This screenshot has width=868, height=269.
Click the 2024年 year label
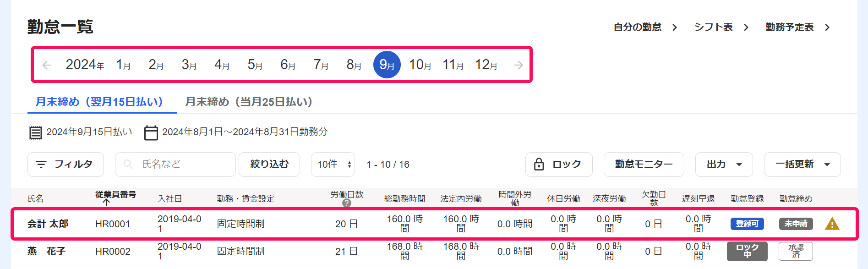[85, 65]
